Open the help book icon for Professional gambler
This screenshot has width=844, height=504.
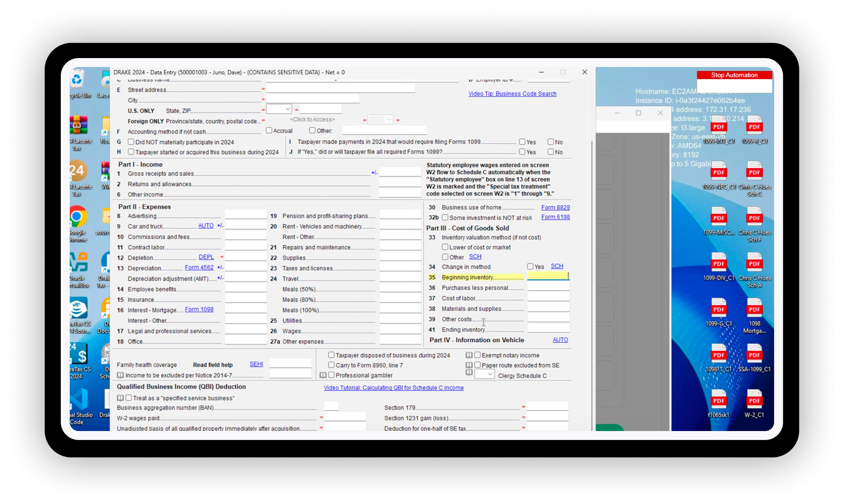click(323, 375)
